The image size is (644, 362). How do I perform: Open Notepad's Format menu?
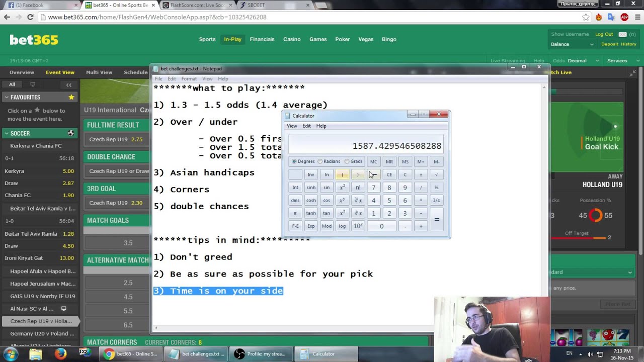point(189,79)
